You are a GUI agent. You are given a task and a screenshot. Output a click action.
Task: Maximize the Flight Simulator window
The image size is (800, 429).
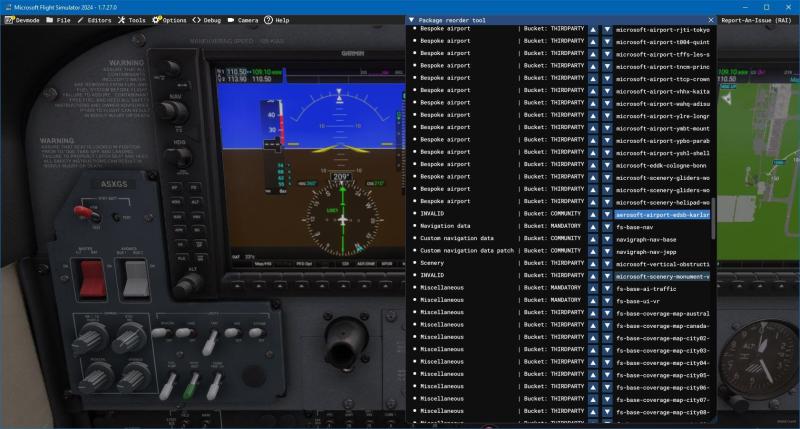click(766, 7)
